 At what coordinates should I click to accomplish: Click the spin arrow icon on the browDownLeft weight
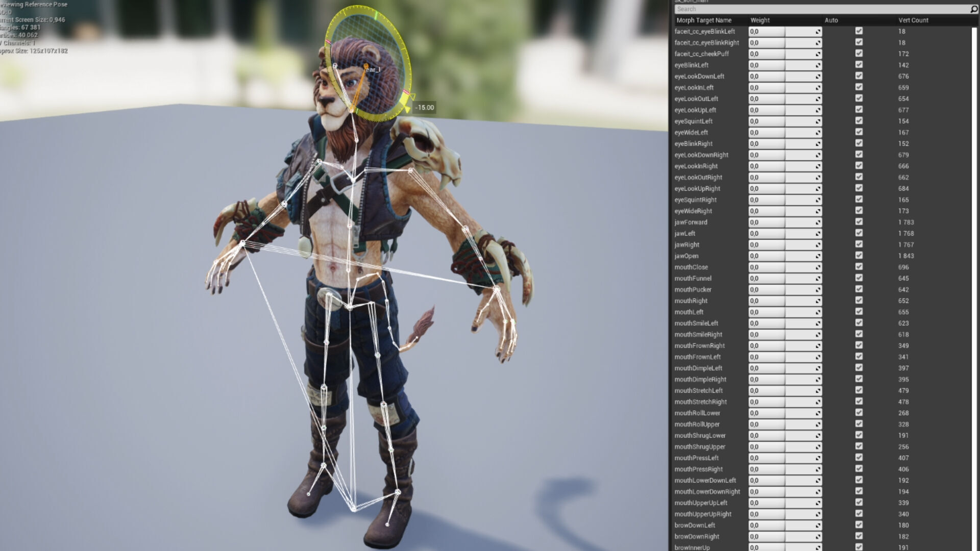point(818,525)
